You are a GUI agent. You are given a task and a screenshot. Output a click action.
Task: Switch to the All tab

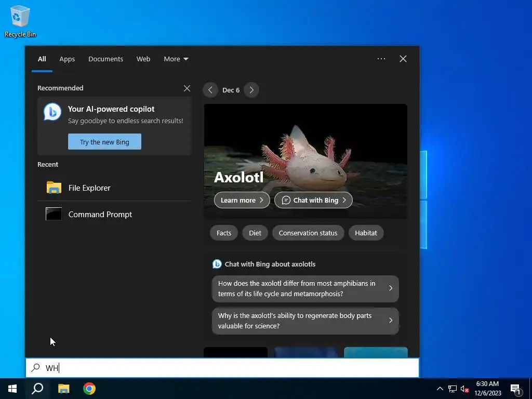tap(42, 59)
